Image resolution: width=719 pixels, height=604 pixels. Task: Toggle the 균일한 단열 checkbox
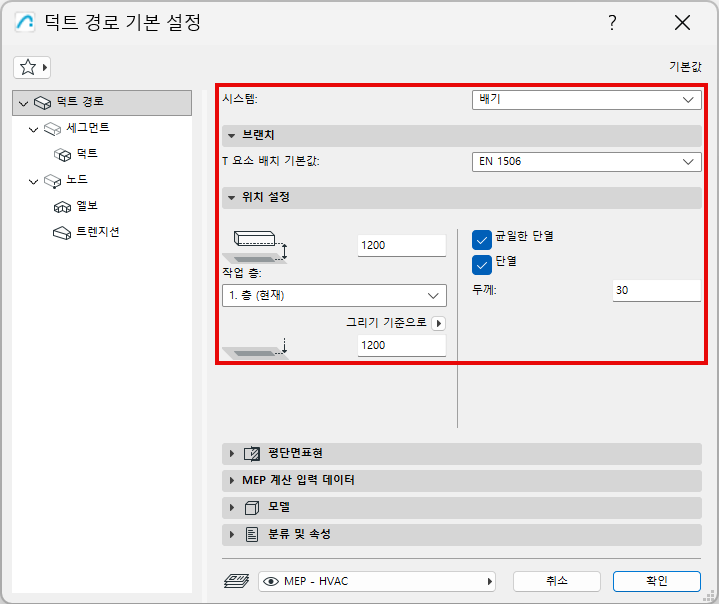pos(482,240)
